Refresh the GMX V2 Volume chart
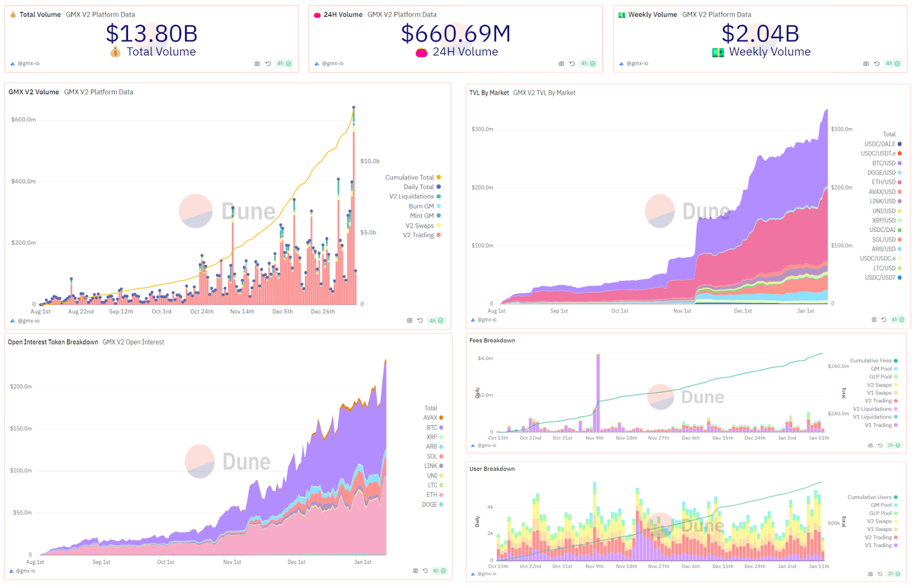Screen dimensions: 912x588 tap(420, 321)
